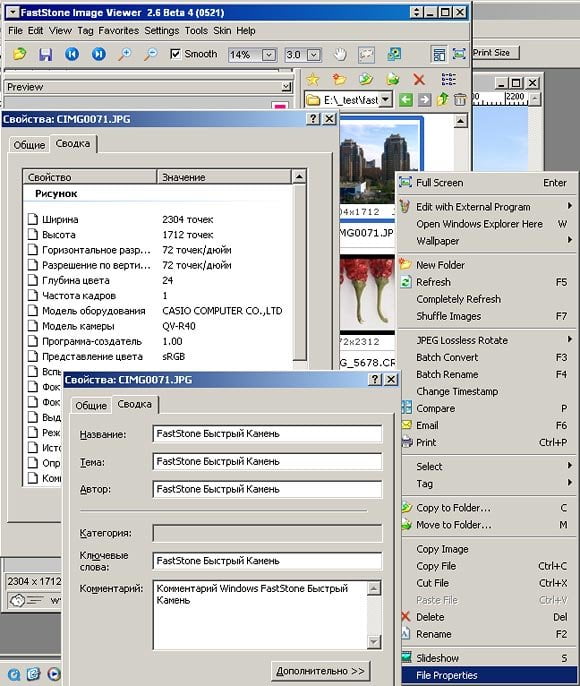Select the Ширина property row
This screenshot has height=686, width=580.
(158, 219)
